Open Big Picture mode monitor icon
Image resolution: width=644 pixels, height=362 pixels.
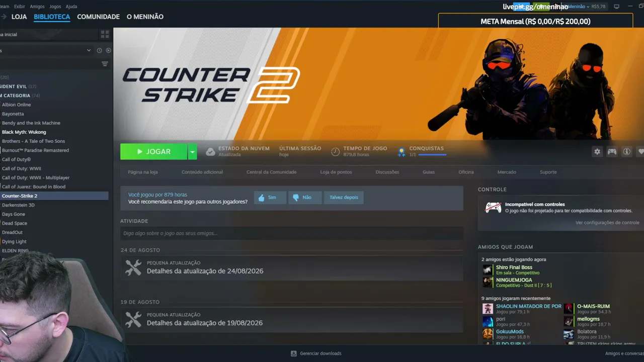(x=616, y=7)
